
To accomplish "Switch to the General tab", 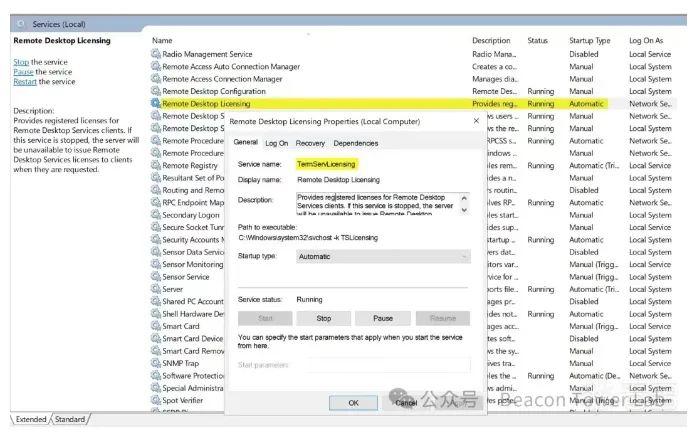I will [245, 142].
